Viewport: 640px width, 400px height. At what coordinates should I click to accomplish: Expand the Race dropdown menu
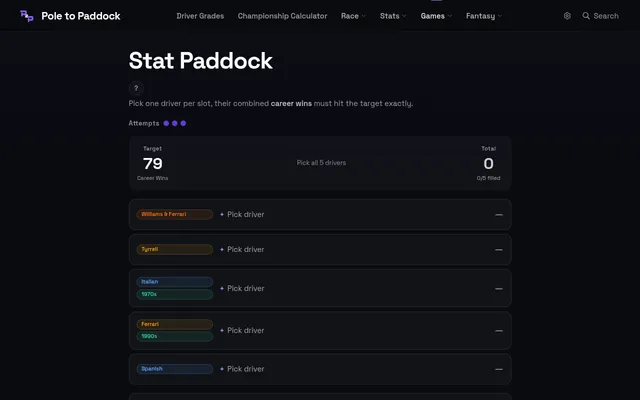tap(353, 16)
